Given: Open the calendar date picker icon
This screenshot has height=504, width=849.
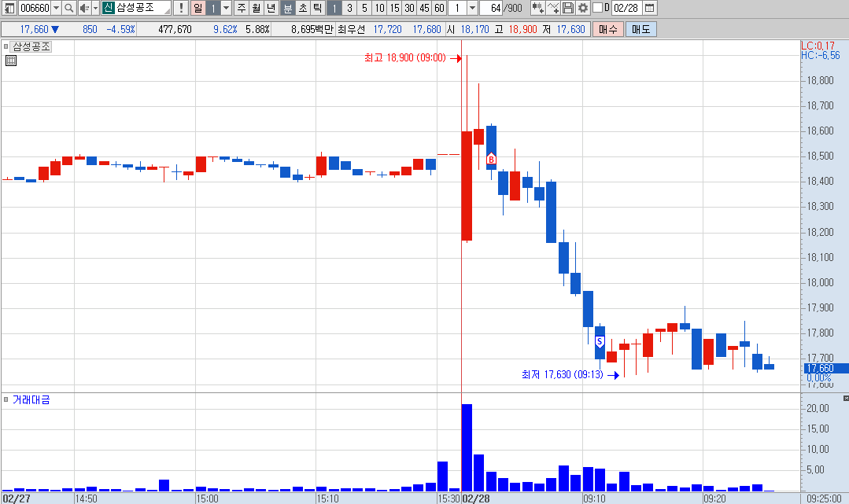Looking at the screenshot, I should click(650, 8).
